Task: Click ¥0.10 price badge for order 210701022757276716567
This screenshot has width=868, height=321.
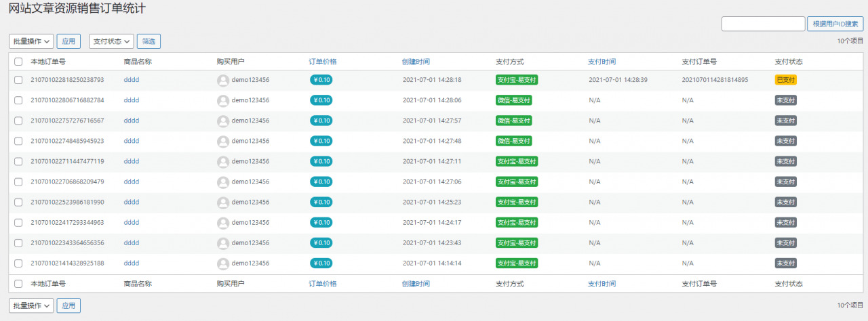Action: pyautogui.click(x=321, y=121)
